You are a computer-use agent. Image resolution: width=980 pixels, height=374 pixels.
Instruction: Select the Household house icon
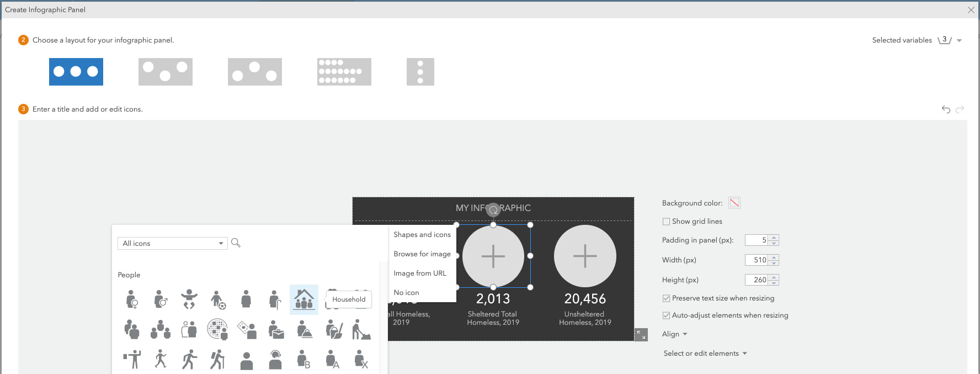point(304,299)
